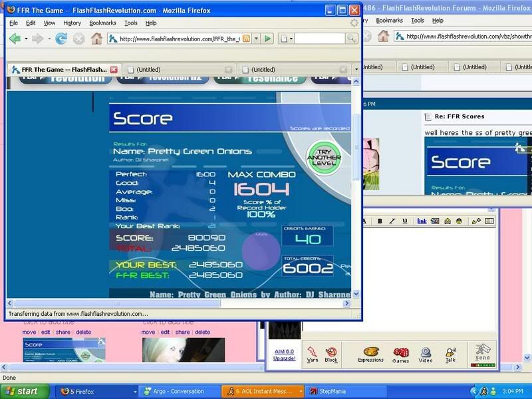Insert hyperlink with AIM link button
The width and height of the screenshot is (532, 399).
pyautogui.click(x=422, y=221)
